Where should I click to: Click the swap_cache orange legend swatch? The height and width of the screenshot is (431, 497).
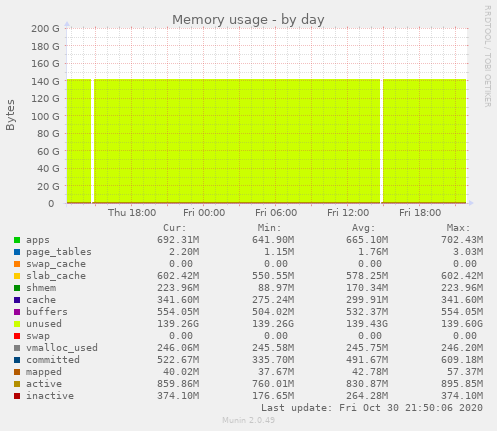[x=17, y=264]
